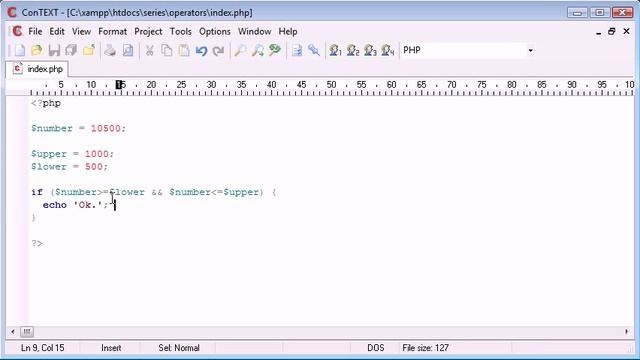Viewport: 640px width, 360px height.
Task: Run user command 3
Action: (x=370, y=51)
